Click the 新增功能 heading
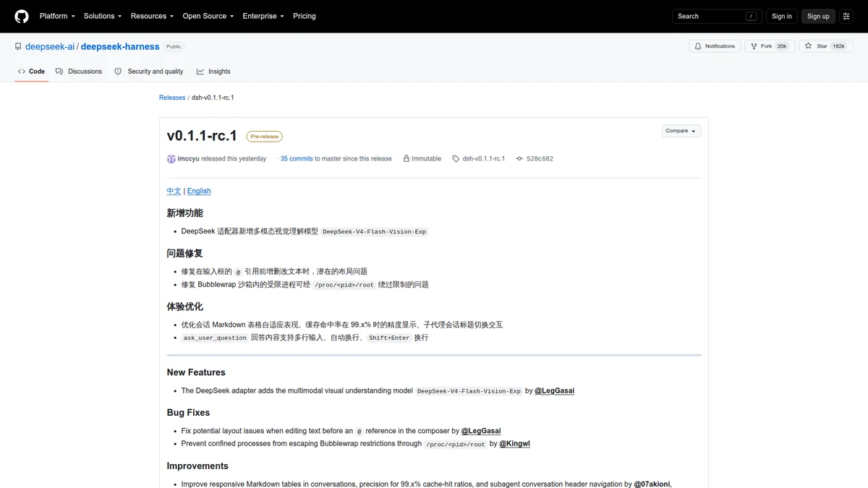Screen dimensions: 868x488 pyautogui.click(x=185, y=213)
